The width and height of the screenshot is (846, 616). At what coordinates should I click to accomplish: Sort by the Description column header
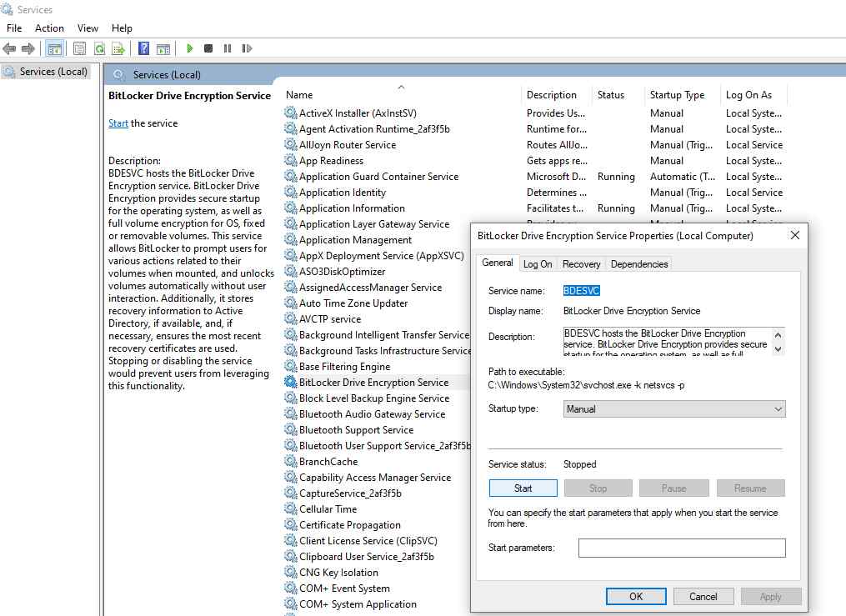pyautogui.click(x=556, y=94)
